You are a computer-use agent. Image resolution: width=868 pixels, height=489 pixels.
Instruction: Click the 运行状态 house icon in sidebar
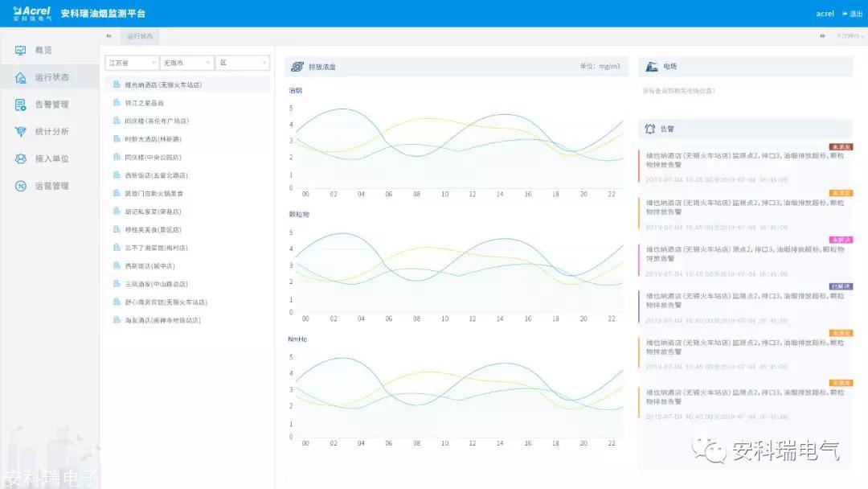[21, 78]
